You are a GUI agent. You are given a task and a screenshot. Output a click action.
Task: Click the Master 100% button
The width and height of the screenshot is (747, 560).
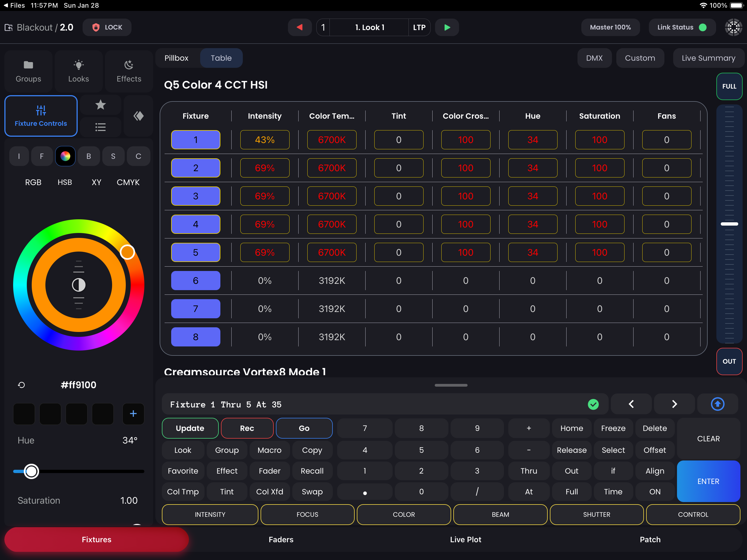[x=610, y=27]
